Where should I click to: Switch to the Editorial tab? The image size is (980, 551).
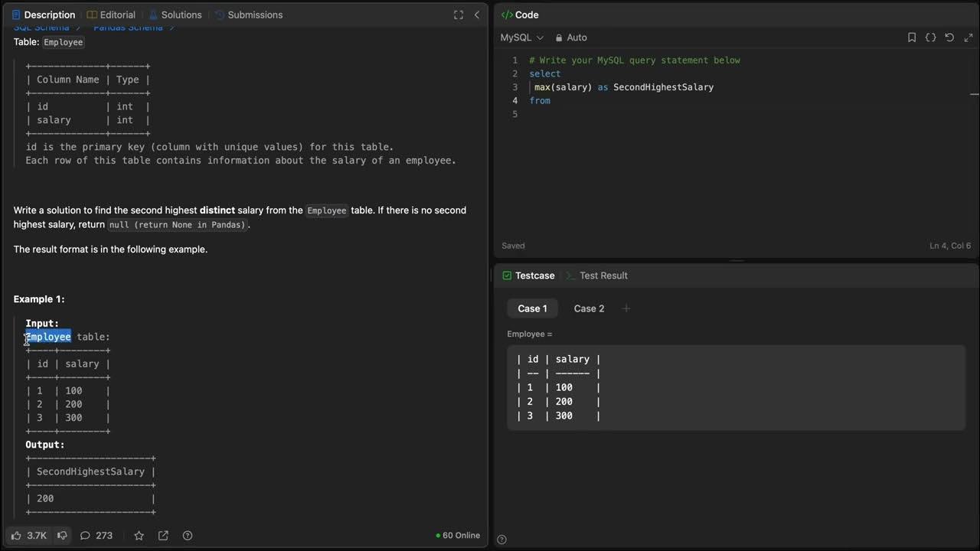(x=111, y=15)
